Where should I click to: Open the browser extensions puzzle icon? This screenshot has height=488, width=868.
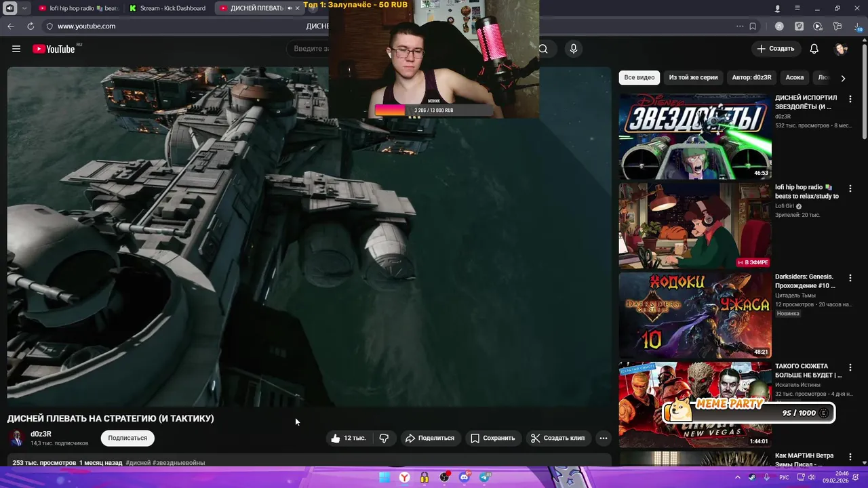[x=837, y=26]
